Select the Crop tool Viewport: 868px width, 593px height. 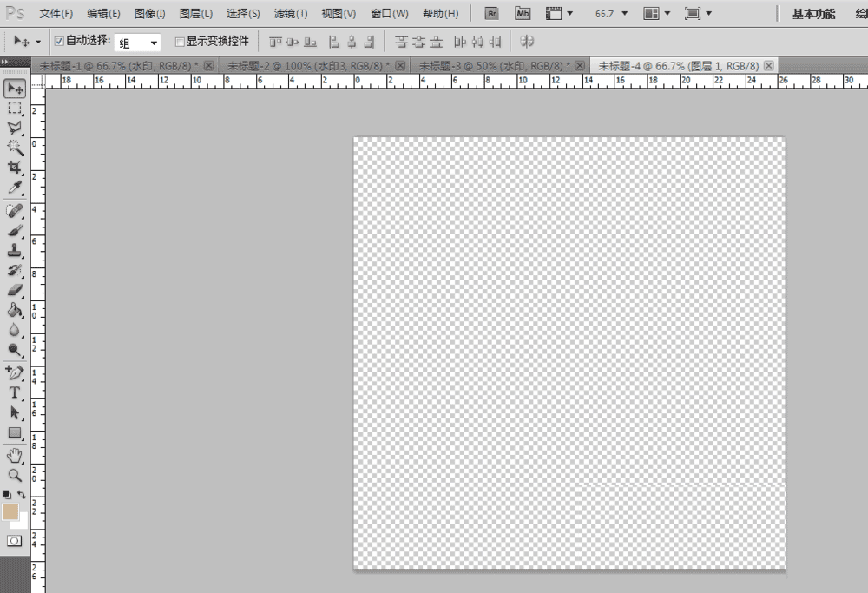click(x=15, y=168)
